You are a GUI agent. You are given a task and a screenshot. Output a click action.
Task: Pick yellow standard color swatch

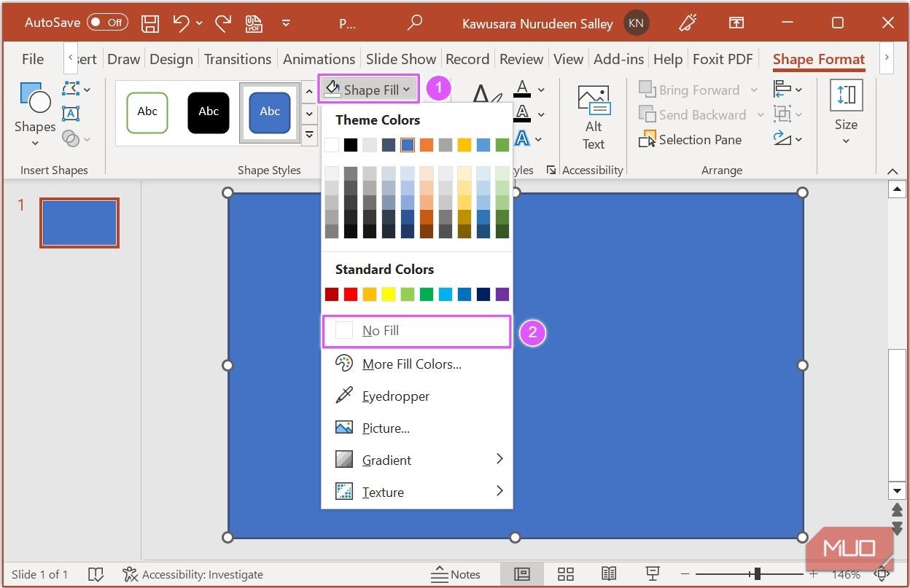pyautogui.click(x=389, y=294)
